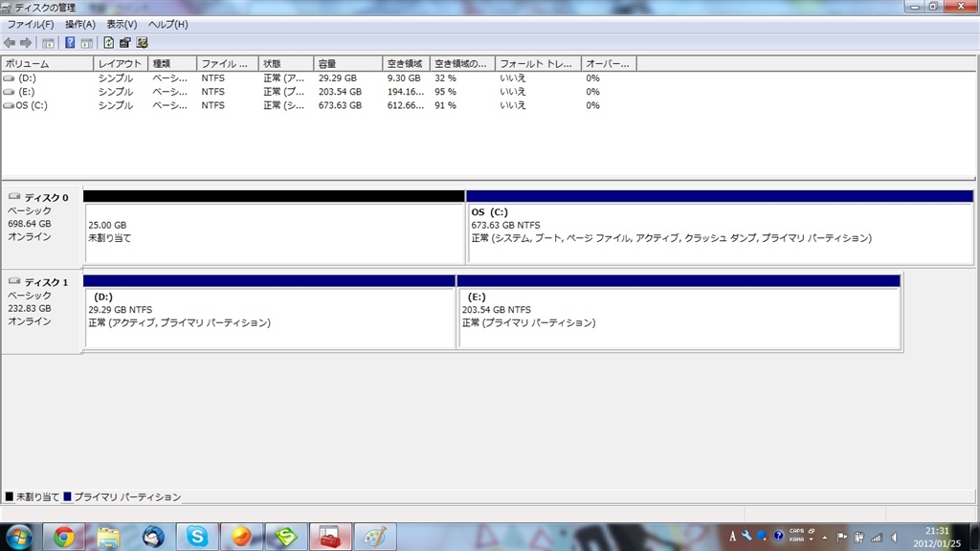Open Skype from the taskbar
This screenshot has width=980, height=551.
[x=197, y=538]
